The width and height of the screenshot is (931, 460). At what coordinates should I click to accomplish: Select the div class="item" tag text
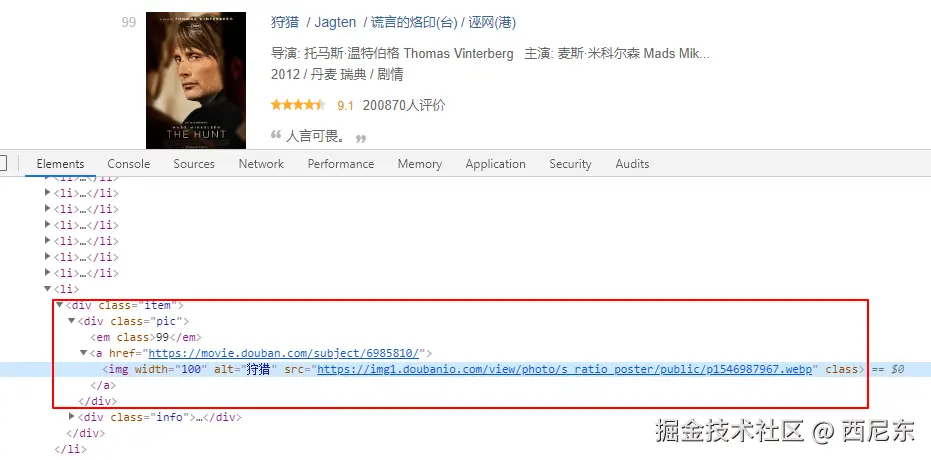click(125, 305)
